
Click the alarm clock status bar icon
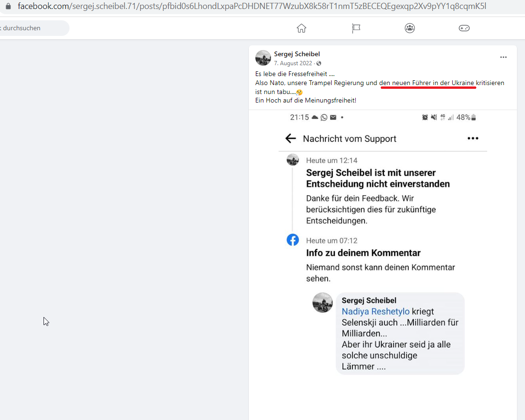[x=425, y=117]
